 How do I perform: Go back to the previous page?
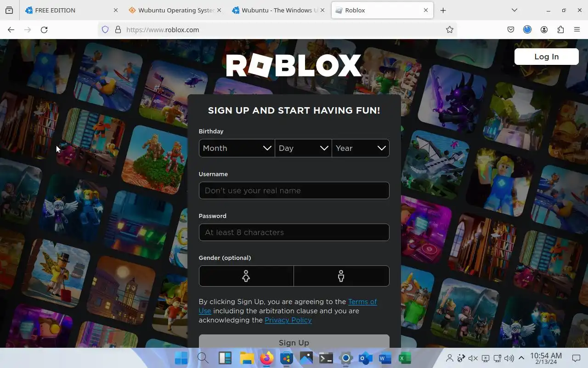[x=11, y=29]
